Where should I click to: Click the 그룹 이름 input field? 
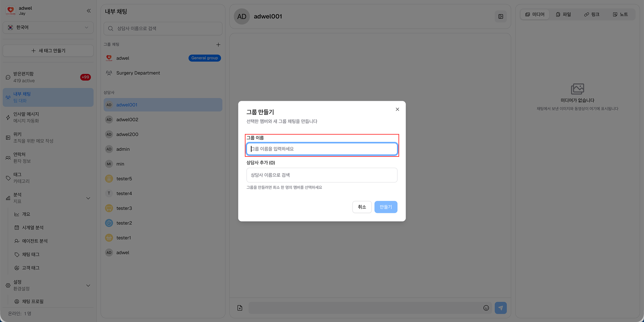point(322,149)
